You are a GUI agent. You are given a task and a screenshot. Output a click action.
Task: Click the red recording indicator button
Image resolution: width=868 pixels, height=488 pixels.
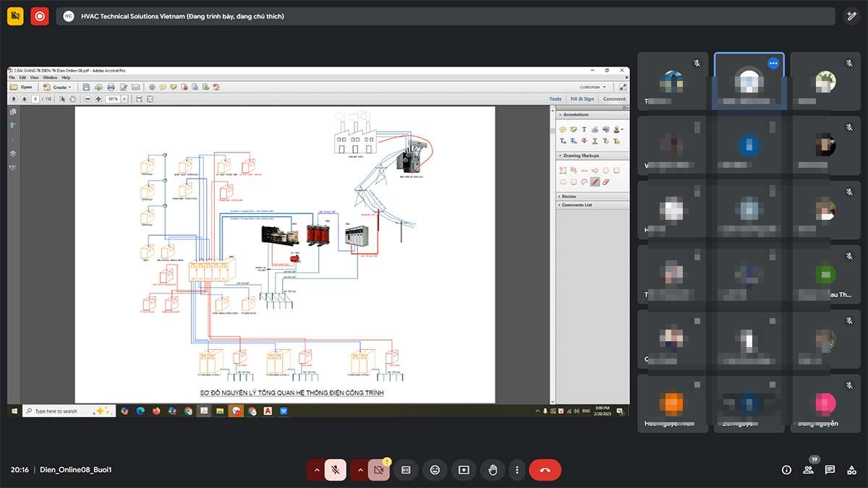click(40, 16)
